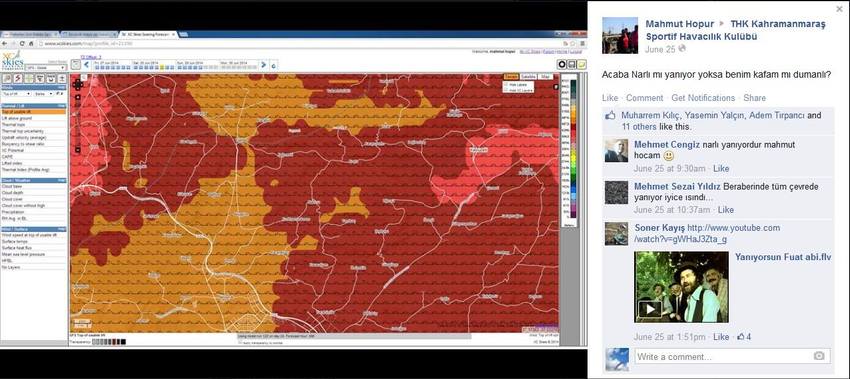Select the Thermal tops layer
Image resolution: width=850 pixels, height=379 pixels.
(x=14, y=125)
